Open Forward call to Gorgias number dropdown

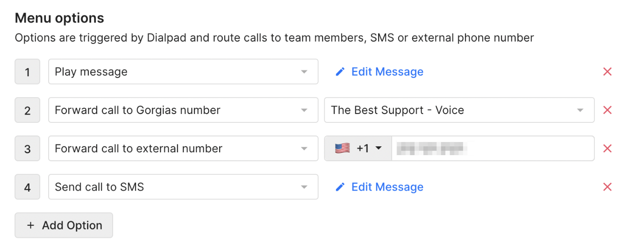pos(183,110)
